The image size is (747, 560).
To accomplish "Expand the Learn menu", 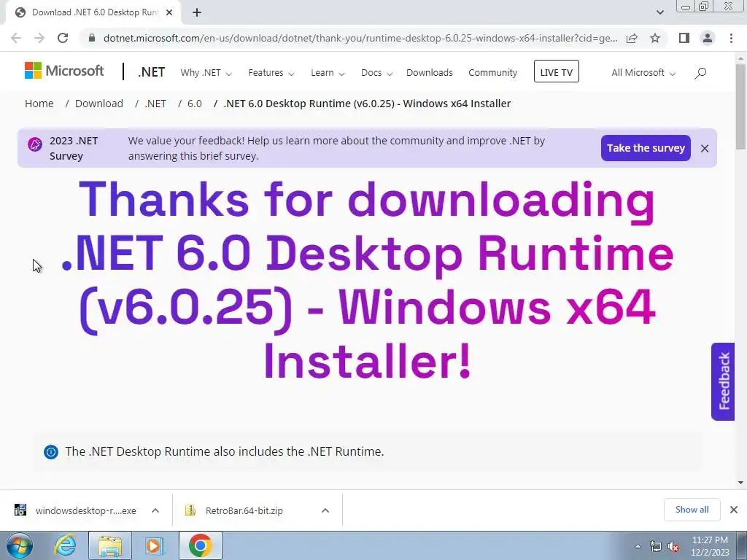I will pos(328,73).
